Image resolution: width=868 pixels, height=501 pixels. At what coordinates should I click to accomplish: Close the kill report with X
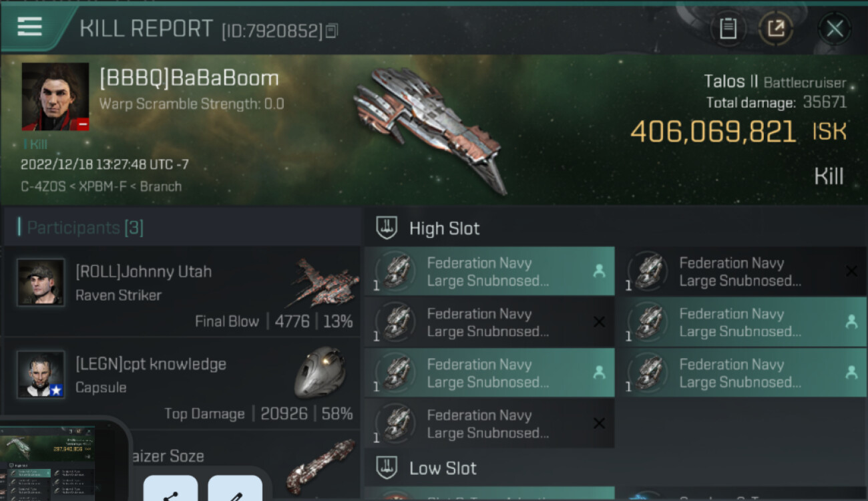[x=835, y=29]
